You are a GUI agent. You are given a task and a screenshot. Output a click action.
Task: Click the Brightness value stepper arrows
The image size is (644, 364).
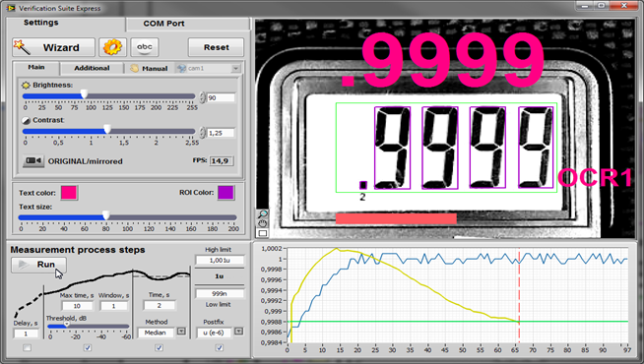(202, 97)
